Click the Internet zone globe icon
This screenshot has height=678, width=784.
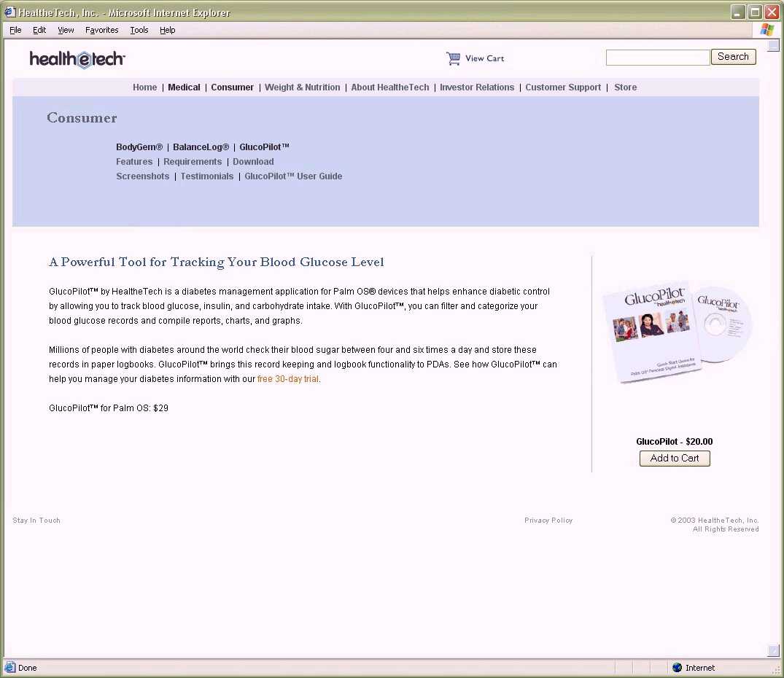tap(677, 667)
